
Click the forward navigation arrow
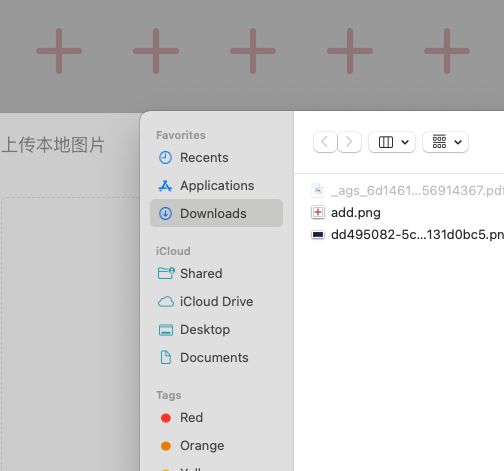(x=349, y=142)
